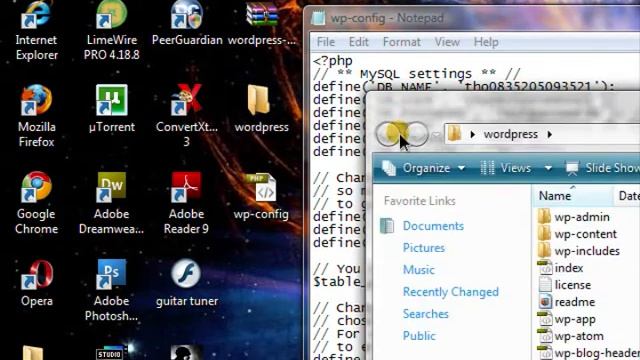Open Music favorite link

418,270
